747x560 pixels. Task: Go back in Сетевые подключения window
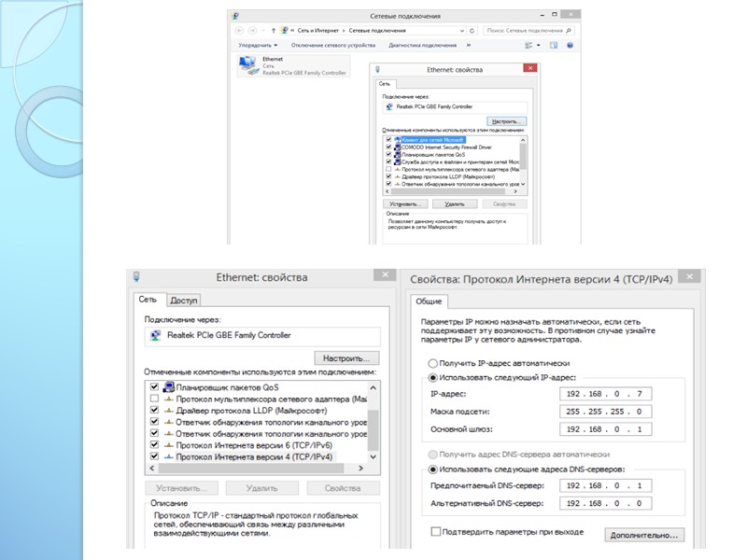pyautogui.click(x=239, y=31)
